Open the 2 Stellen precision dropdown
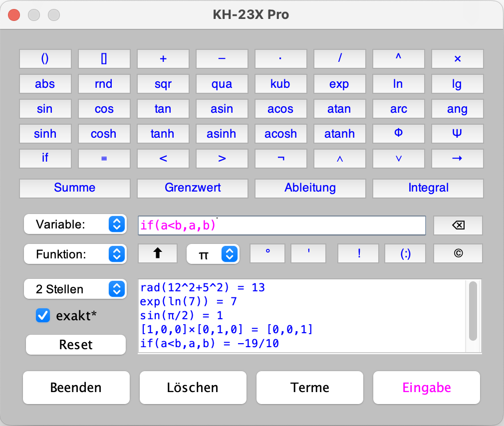 [75, 289]
